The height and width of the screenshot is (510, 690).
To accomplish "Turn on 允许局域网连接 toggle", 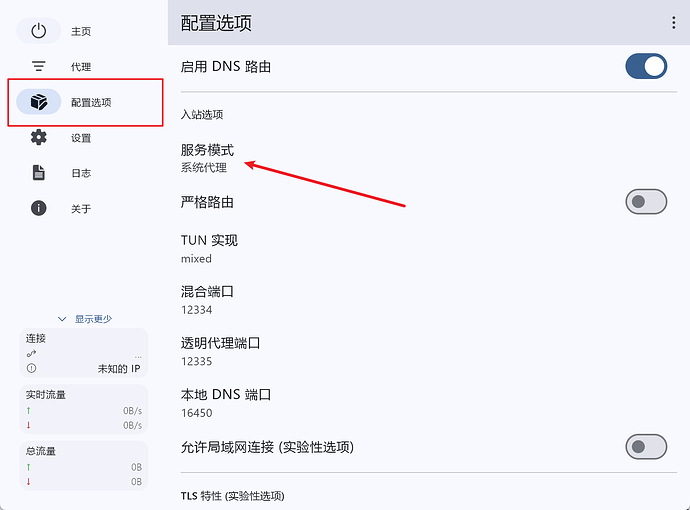I will click(x=645, y=446).
